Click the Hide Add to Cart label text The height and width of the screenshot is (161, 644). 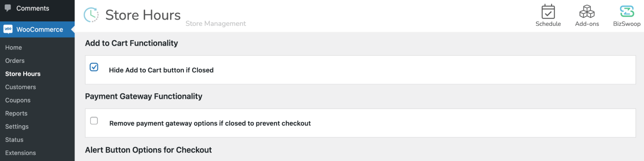161,70
